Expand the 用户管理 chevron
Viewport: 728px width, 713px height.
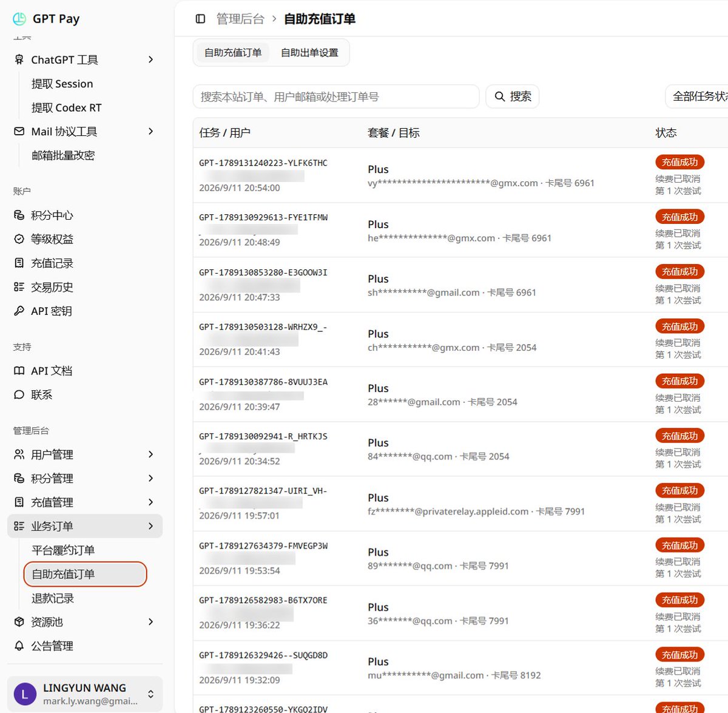click(150, 454)
